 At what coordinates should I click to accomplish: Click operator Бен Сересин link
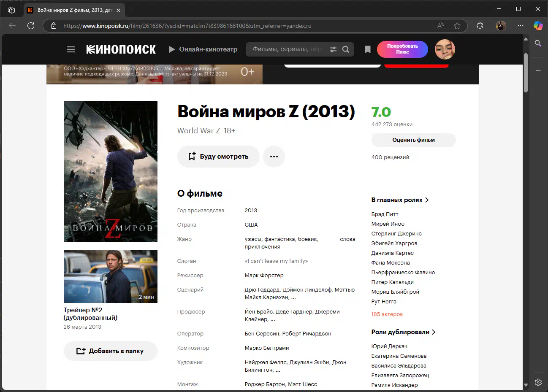point(261,334)
